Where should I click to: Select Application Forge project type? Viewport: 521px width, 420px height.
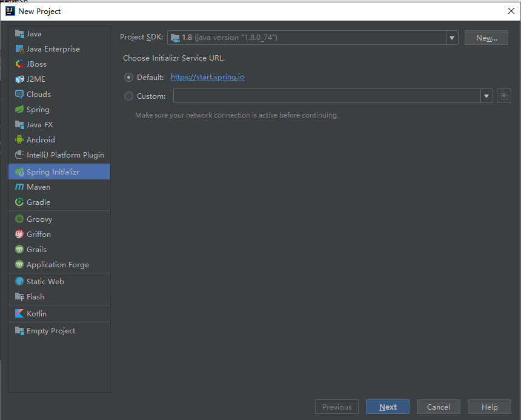tap(59, 264)
